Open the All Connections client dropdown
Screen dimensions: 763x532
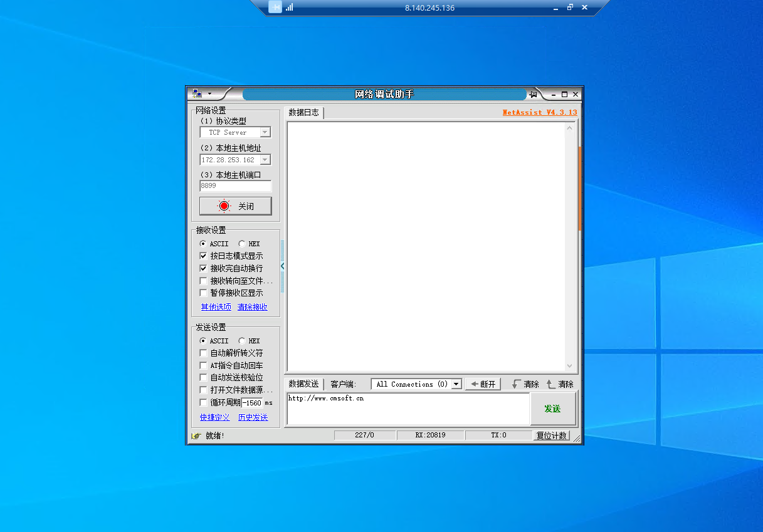pyautogui.click(x=456, y=384)
